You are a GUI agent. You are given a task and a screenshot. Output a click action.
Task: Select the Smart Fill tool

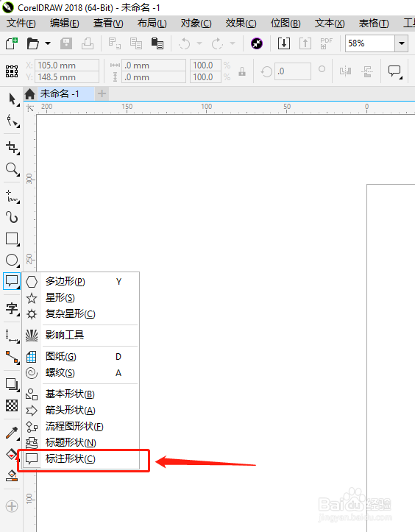13,475
